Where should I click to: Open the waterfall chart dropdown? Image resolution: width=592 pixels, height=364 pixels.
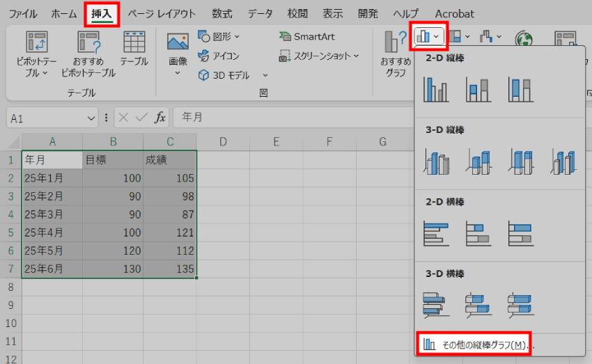point(490,37)
